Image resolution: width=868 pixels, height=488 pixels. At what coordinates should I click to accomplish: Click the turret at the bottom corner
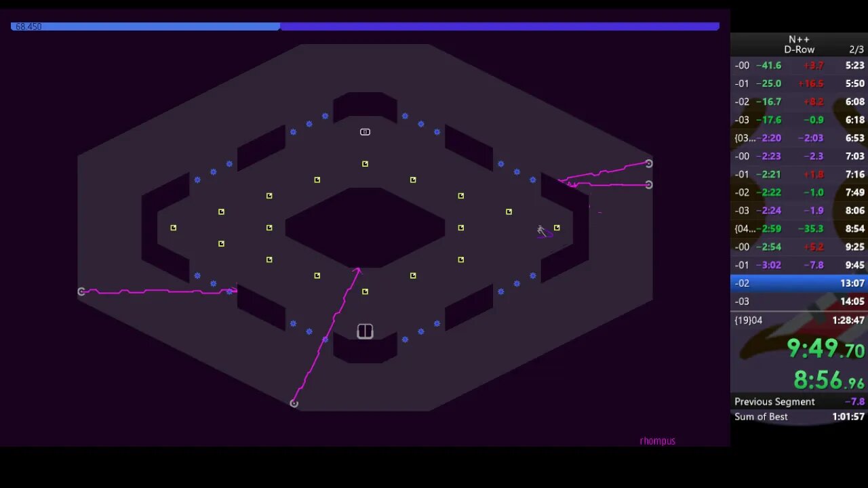click(x=294, y=403)
